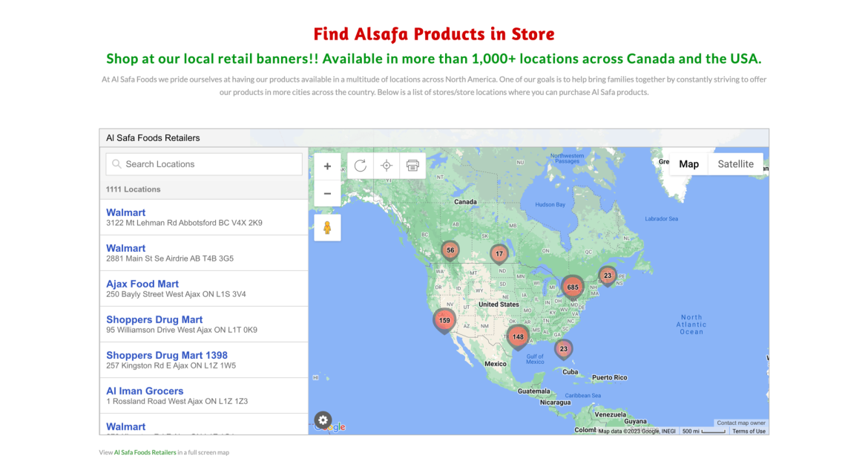
Task: Center map on my location
Action: [387, 166]
